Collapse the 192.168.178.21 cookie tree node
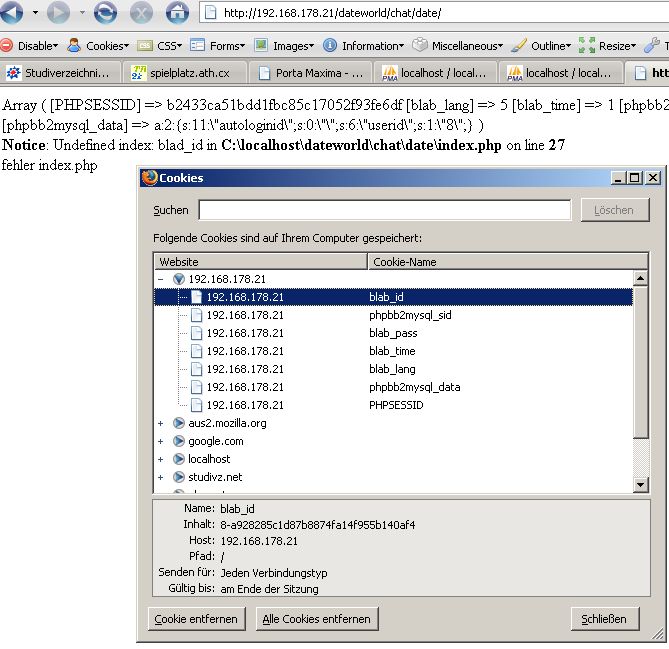 click(x=160, y=280)
